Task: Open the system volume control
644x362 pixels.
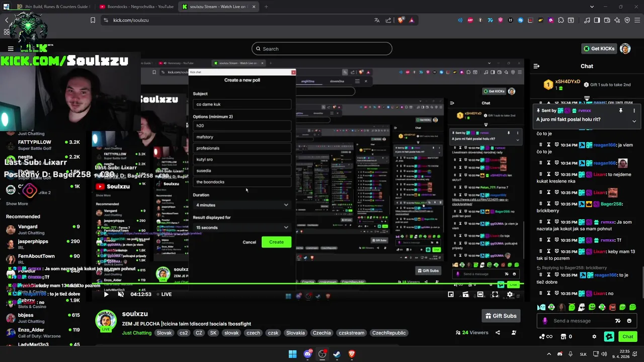Action: tap(605, 354)
